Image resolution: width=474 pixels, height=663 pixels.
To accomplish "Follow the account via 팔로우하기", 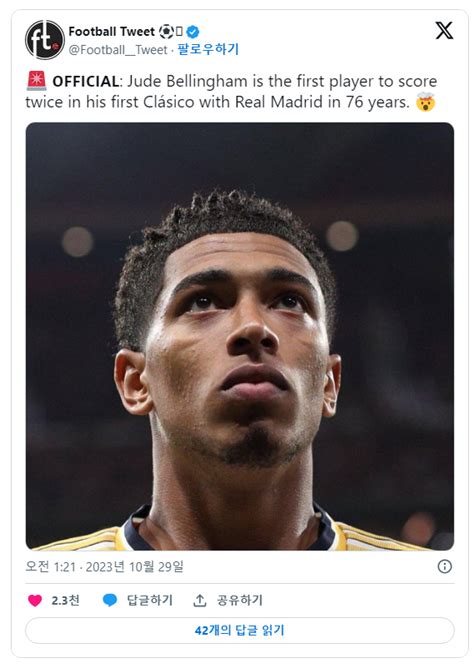I will [208, 49].
